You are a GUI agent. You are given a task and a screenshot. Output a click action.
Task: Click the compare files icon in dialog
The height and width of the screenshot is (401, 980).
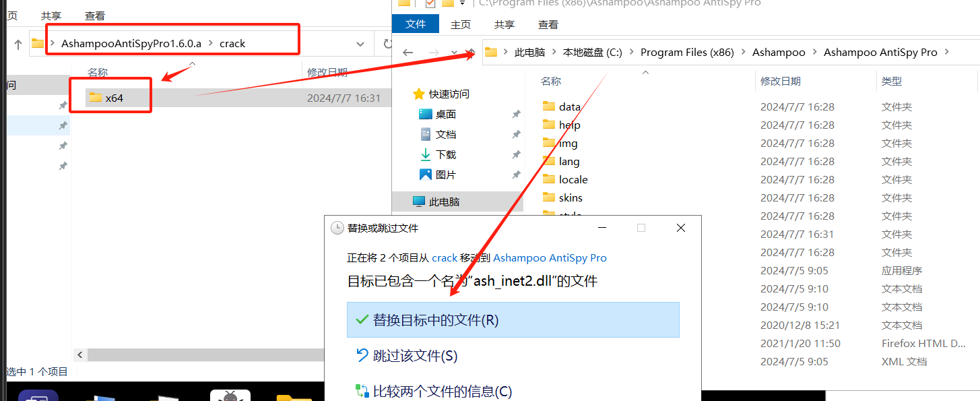(362, 391)
